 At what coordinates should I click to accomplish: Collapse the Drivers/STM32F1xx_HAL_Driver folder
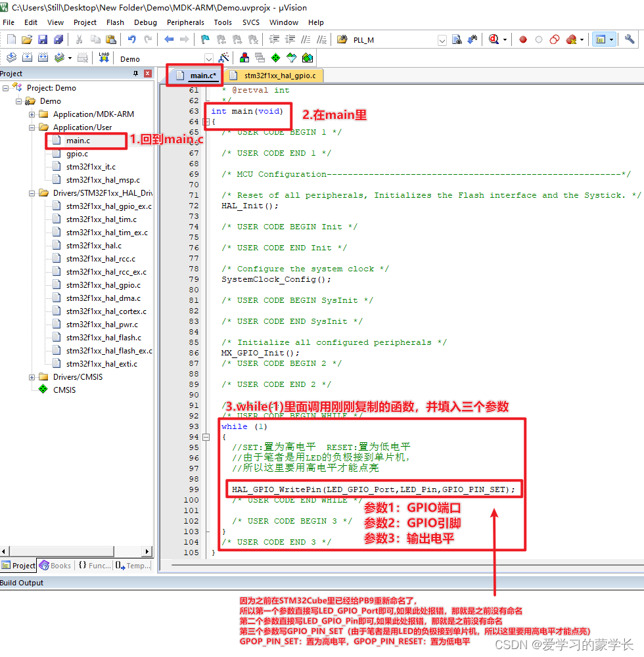[32, 193]
